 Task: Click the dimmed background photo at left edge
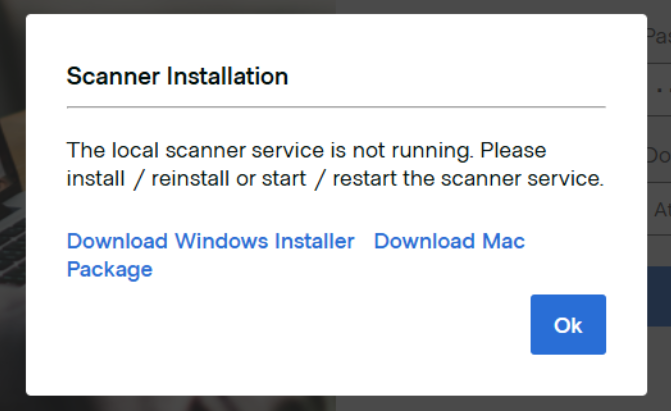12,200
